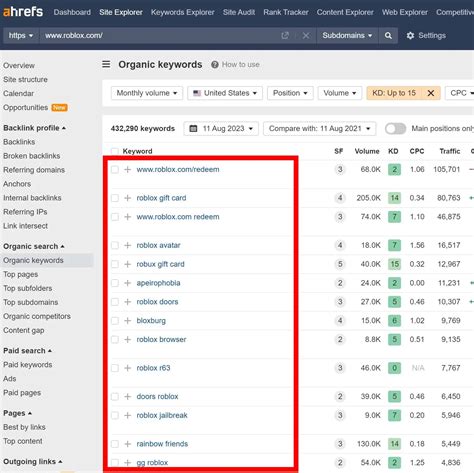Open the CPC filter dropdown
474x473 pixels.
[461, 93]
